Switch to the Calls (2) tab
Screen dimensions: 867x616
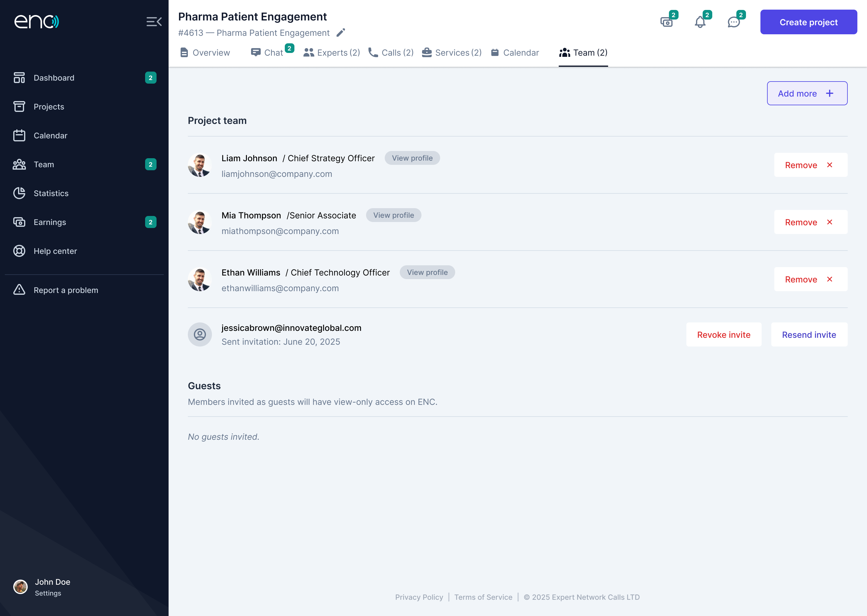[x=391, y=53]
